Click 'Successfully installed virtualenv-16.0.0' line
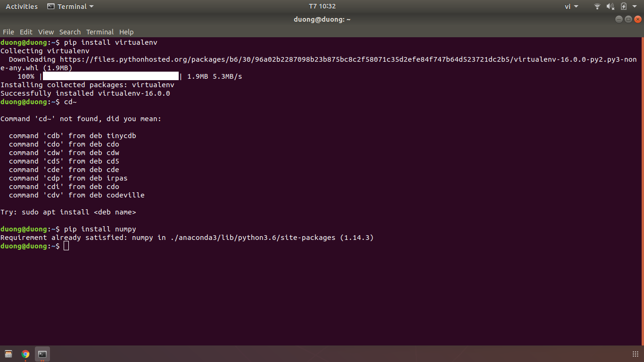 point(85,93)
